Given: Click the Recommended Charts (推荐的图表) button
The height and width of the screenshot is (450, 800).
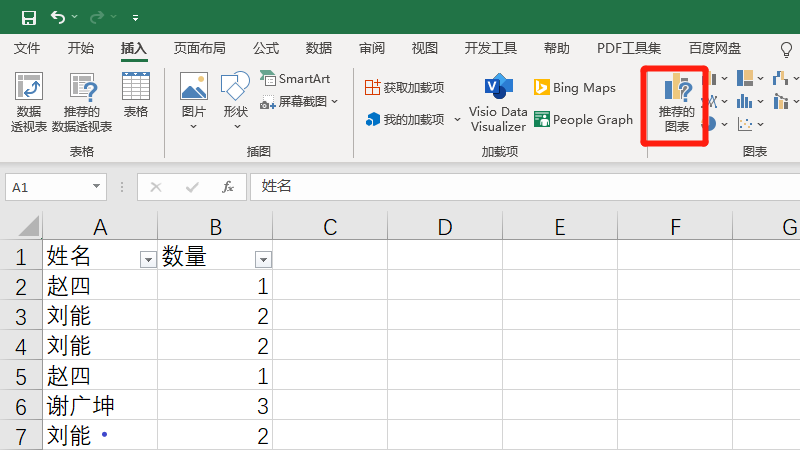Looking at the screenshot, I should (676, 105).
